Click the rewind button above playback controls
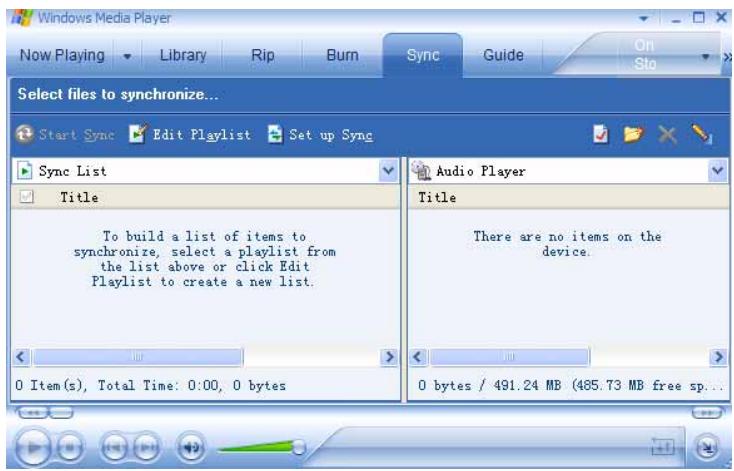The width and height of the screenshot is (734, 471). tap(32, 412)
